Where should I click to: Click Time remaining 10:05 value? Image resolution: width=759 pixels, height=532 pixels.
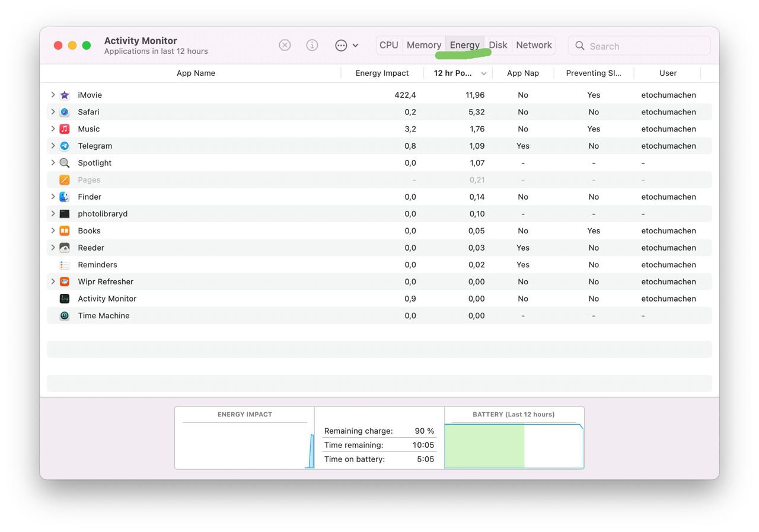(x=423, y=445)
